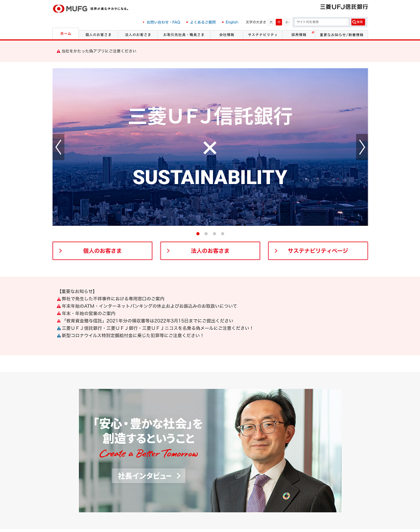Viewport: 420px width, 532px height.
Task: Click warning icon beside fake app notice
Action: (x=58, y=51)
